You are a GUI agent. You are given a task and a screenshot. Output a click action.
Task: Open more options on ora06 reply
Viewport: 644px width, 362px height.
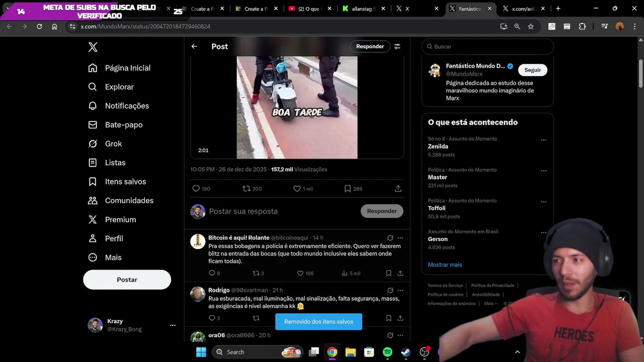click(400, 335)
